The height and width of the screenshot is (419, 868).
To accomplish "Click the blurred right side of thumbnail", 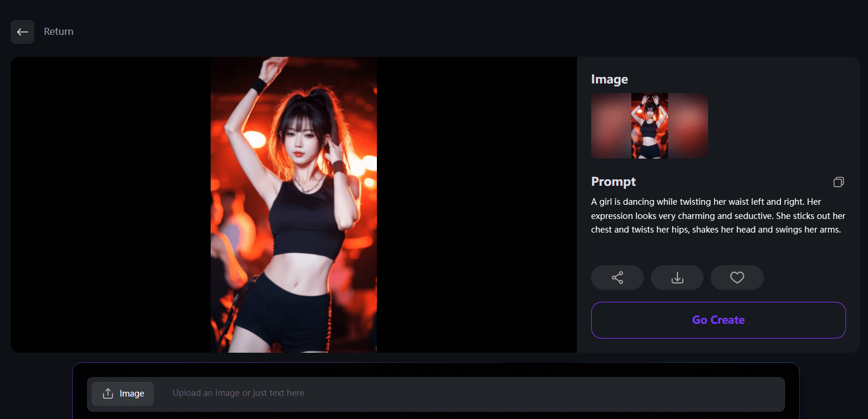I will click(x=688, y=125).
